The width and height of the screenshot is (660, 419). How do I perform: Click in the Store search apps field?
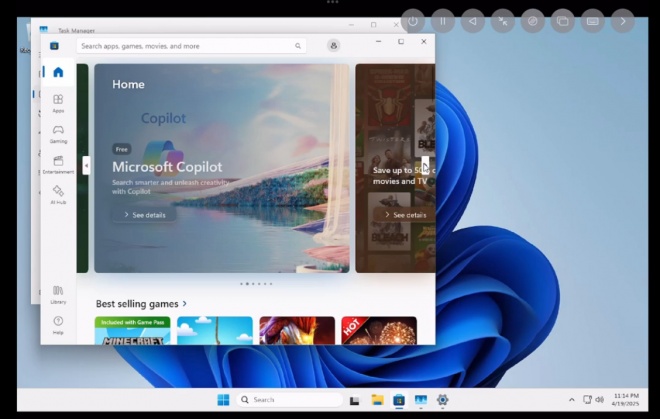pyautogui.click(x=192, y=46)
